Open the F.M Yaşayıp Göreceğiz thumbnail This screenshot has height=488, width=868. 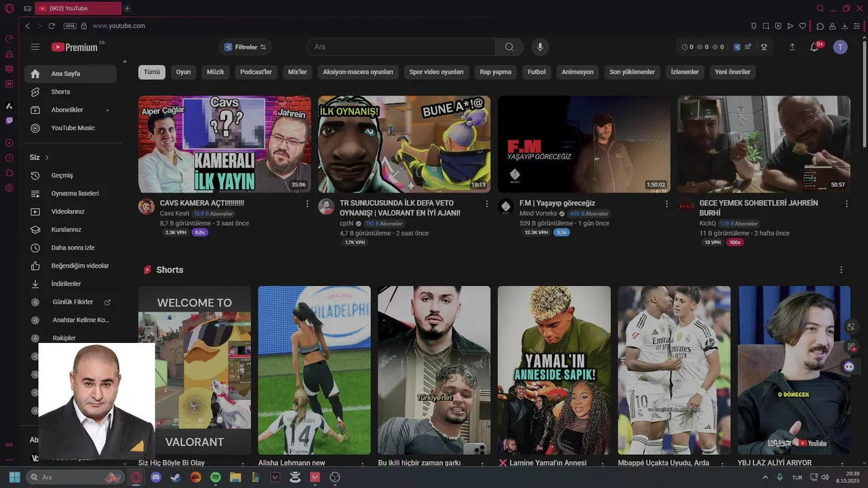tap(584, 144)
